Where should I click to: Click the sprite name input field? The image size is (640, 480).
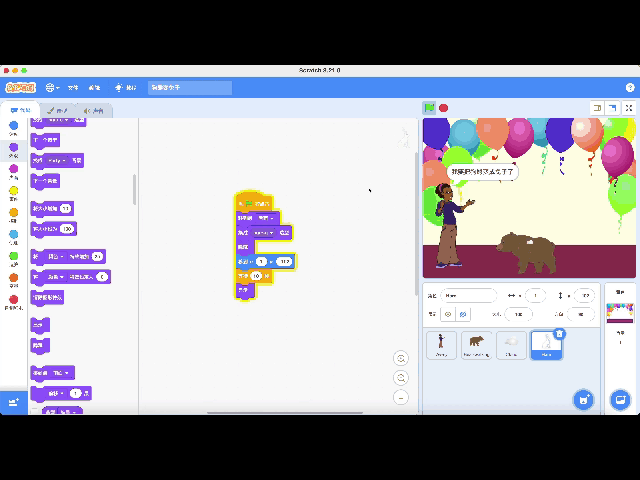[x=469, y=295]
